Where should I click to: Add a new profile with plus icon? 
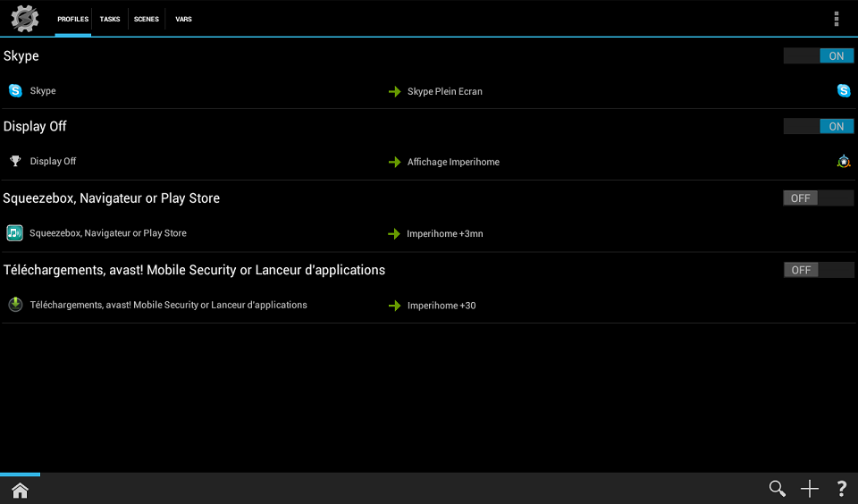coord(810,488)
